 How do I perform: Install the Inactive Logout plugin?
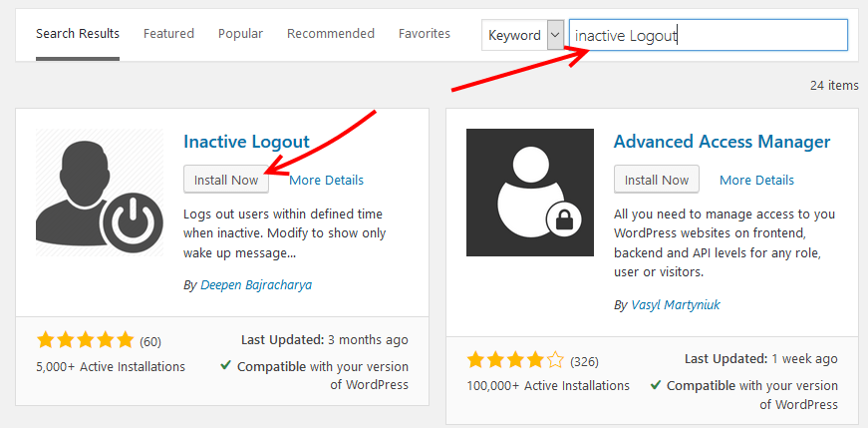coord(226,180)
